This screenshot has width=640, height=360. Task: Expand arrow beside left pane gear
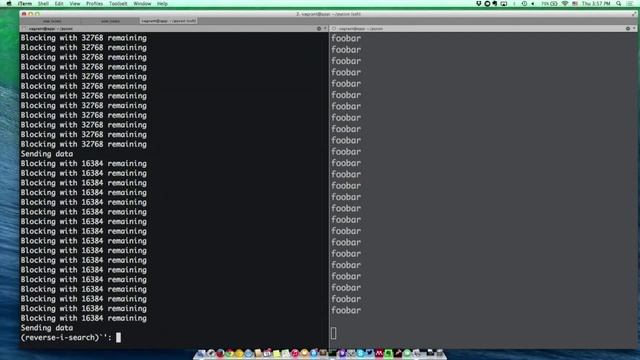click(x=325, y=29)
